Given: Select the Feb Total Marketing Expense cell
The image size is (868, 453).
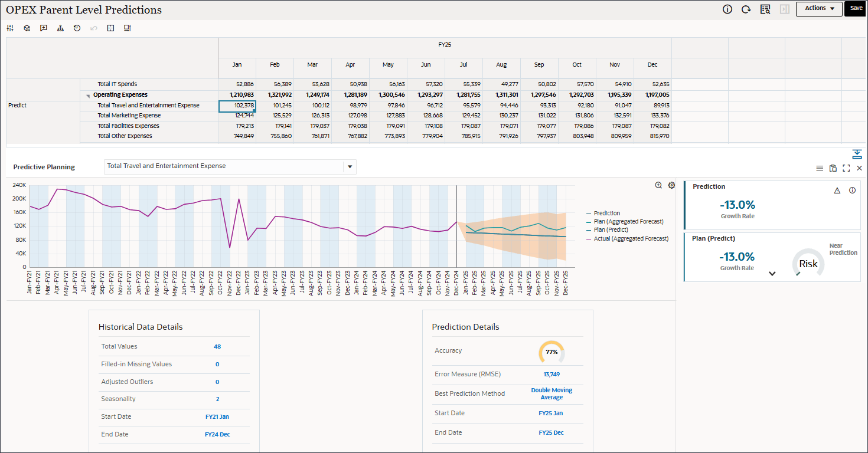Looking at the screenshot, I should click(x=275, y=116).
